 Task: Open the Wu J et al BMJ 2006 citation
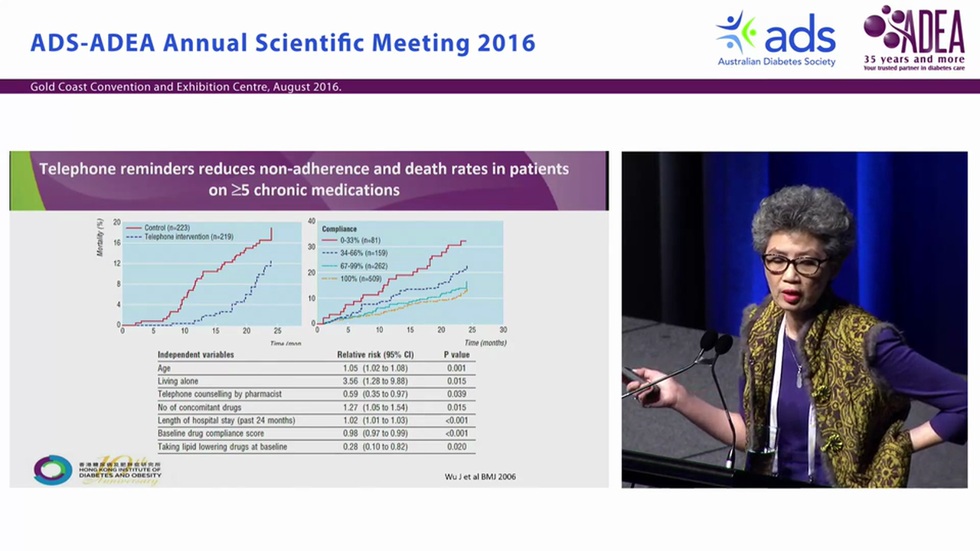pyautogui.click(x=480, y=476)
